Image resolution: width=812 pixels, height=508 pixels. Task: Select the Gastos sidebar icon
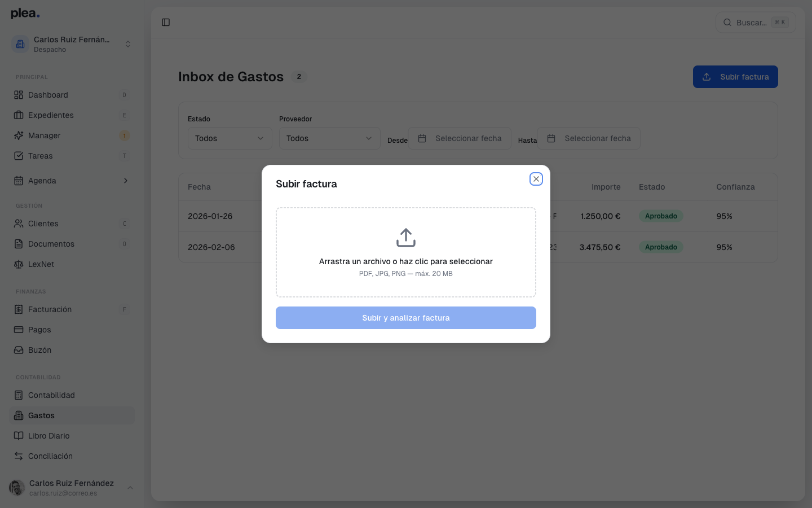click(19, 415)
